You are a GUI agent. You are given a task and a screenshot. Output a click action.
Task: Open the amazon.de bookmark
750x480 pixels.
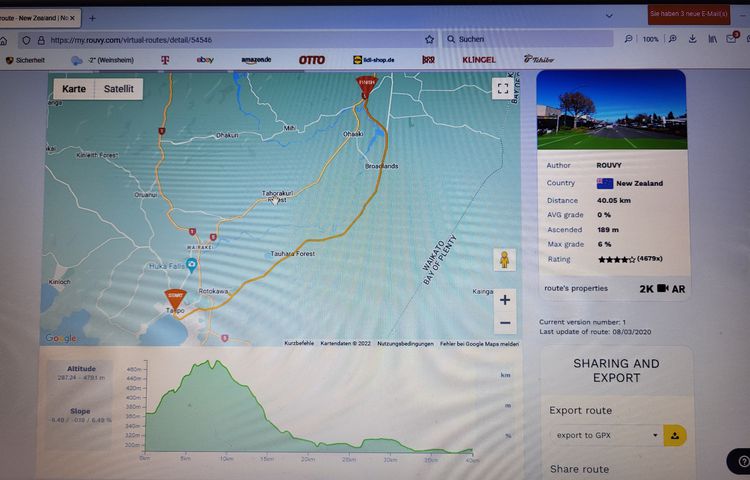click(x=257, y=60)
